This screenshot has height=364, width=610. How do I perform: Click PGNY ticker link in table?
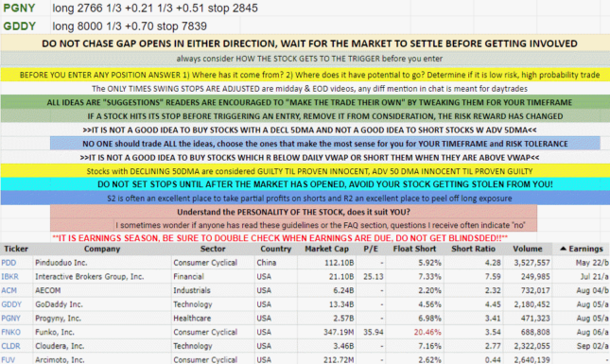tap(10, 319)
